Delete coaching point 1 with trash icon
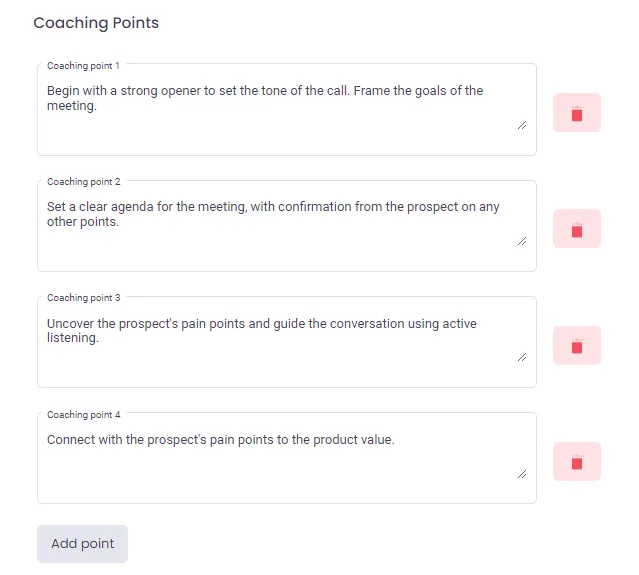Image resolution: width=639 pixels, height=575 pixels. 577,113
